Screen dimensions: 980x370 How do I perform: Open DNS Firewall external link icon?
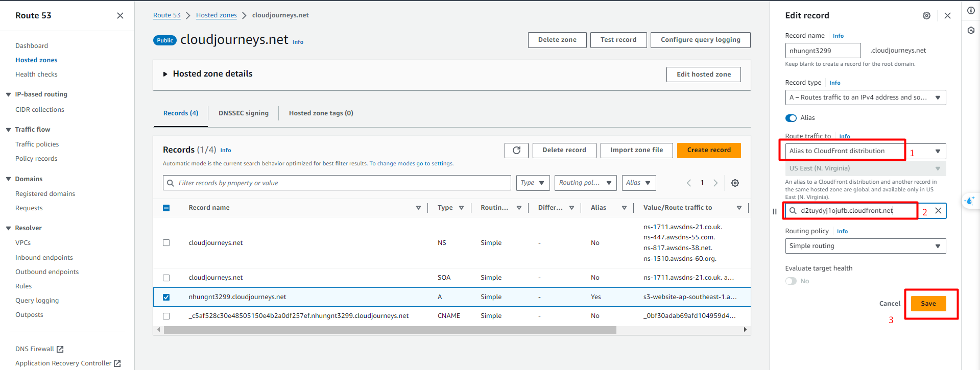pyautogui.click(x=60, y=349)
